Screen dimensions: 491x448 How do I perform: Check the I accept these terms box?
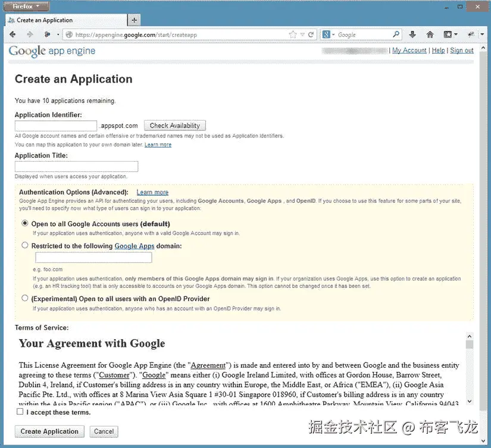[x=20, y=412]
